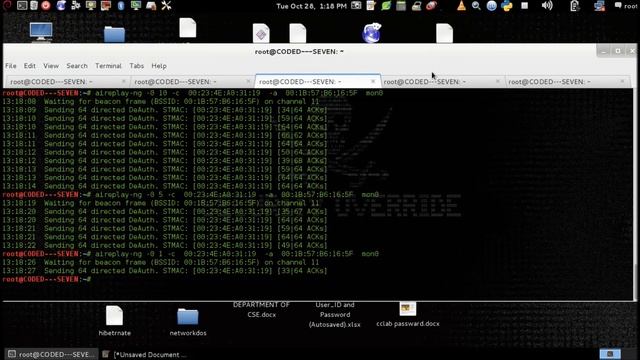Image resolution: width=640 pixels, height=360 pixels.
Task: Select the hibetrnate file on desktop
Action: point(114,321)
